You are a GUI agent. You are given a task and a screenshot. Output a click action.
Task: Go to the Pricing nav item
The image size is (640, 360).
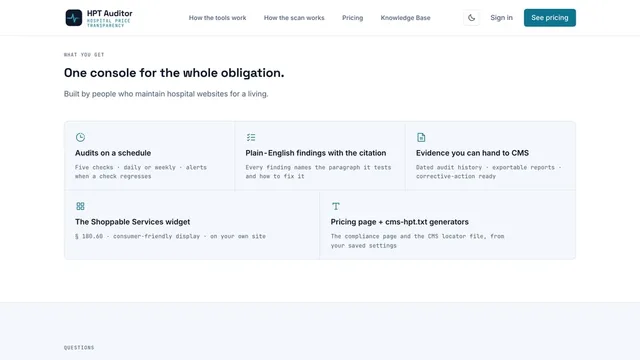(x=352, y=18)
